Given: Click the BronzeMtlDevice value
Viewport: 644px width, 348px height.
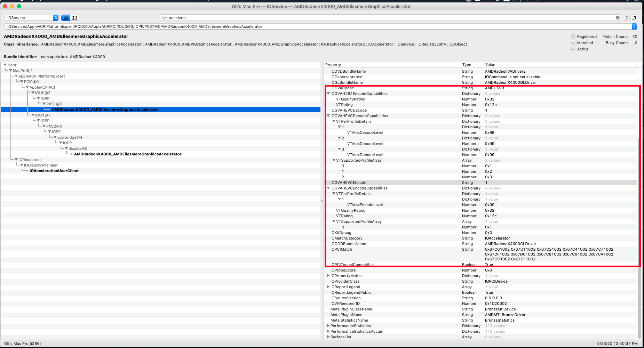Looking at the screenshot, I should coord(500,309).
